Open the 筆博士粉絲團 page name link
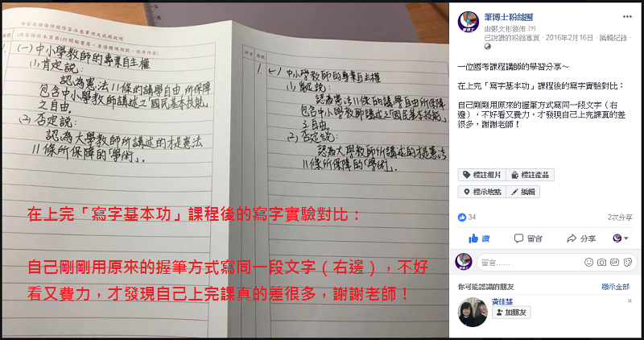This screenshot has height=340, width=644. point(509,17)
